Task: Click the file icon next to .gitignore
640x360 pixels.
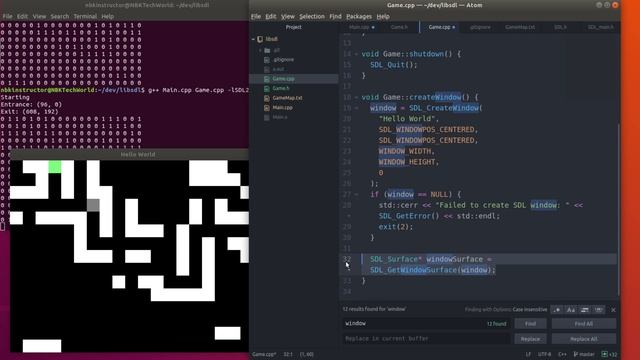Action: (x=267, y=60)
